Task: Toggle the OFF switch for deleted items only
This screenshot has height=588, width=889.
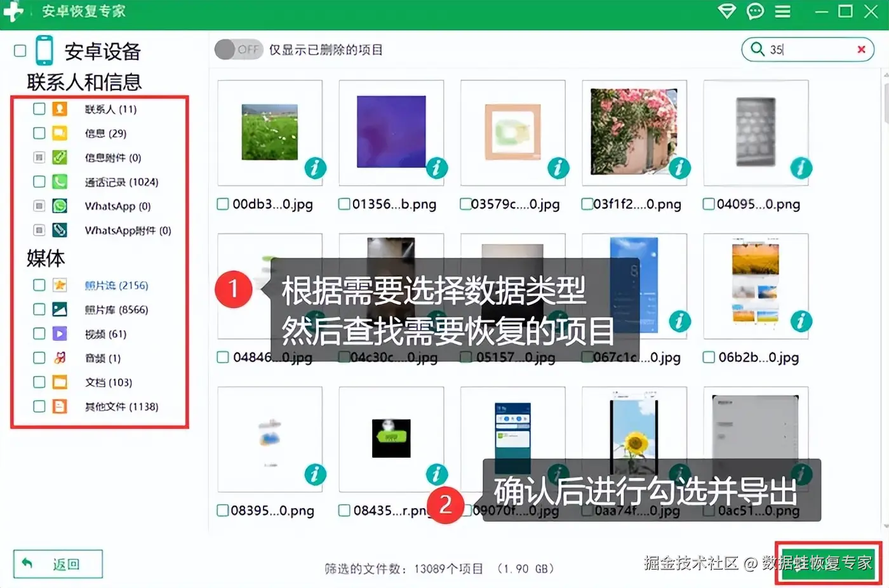Action: [239, 50]
